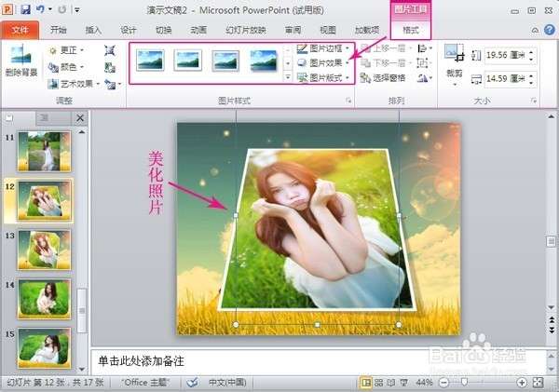Switch to Slide Sorter view in status bar
The image size is (559, 392).
[380, 383]
